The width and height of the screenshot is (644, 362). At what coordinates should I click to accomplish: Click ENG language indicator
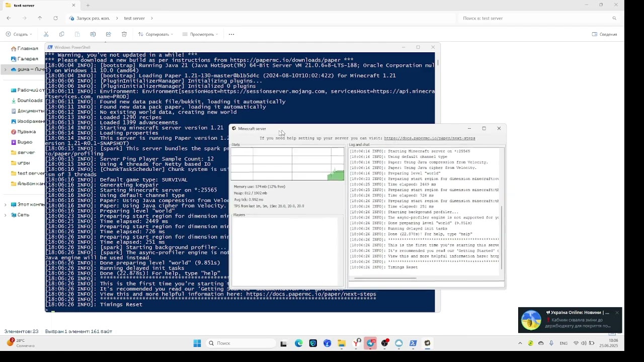(x=563, y=343)
